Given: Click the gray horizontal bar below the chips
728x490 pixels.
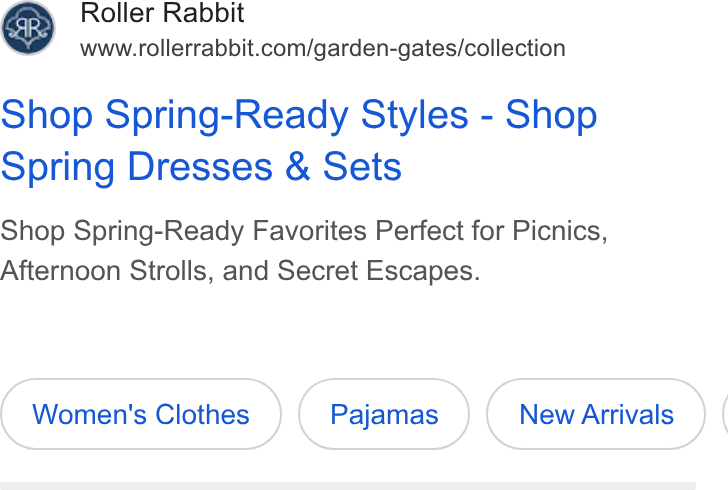Looking at the screenshot, I should pos(348,486).
